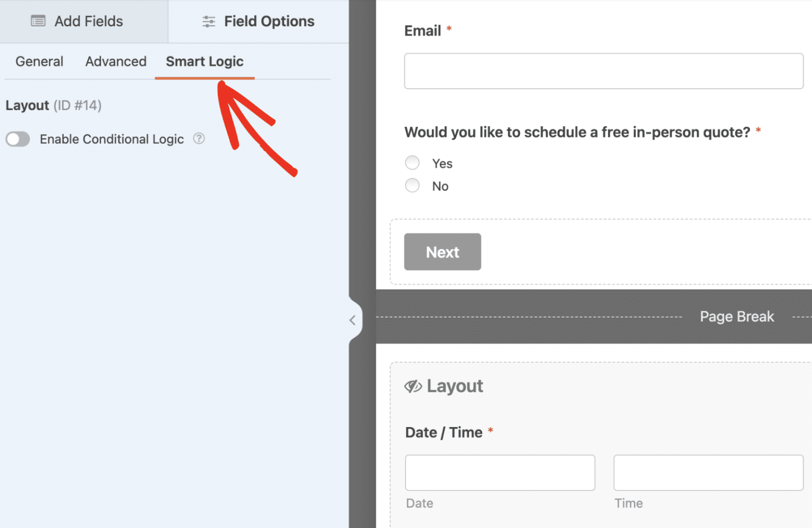Image resolution: width=812 pixels, height=528 pixels.
Task: Click inside the Email input field
Action: click(603, 71)
